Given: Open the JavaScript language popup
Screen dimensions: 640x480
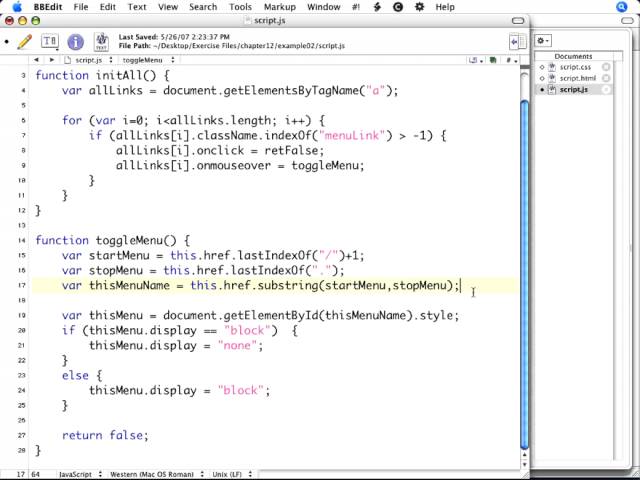Looking at the screenshot, I should (80, 474).
